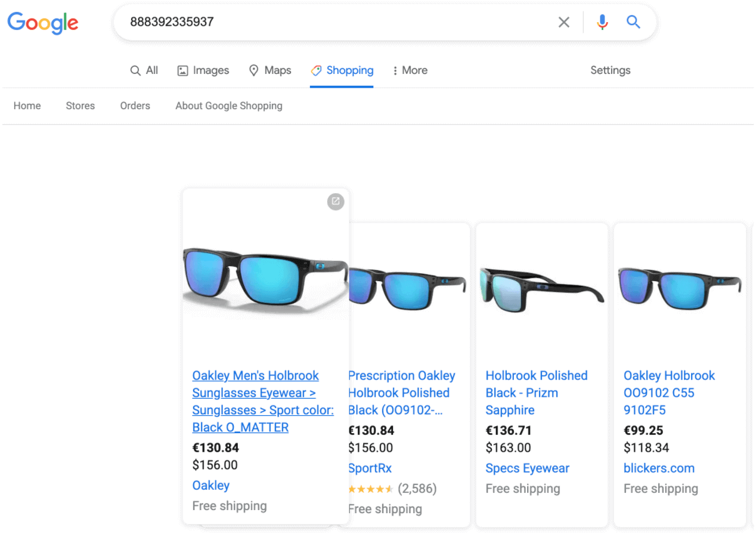Click the Images tab icon

(x=182, y=70)
